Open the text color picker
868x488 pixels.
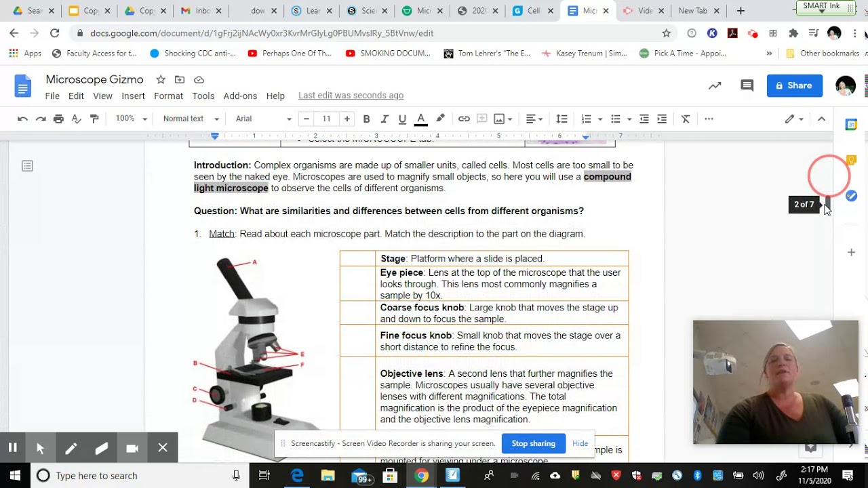coord(420,119)
